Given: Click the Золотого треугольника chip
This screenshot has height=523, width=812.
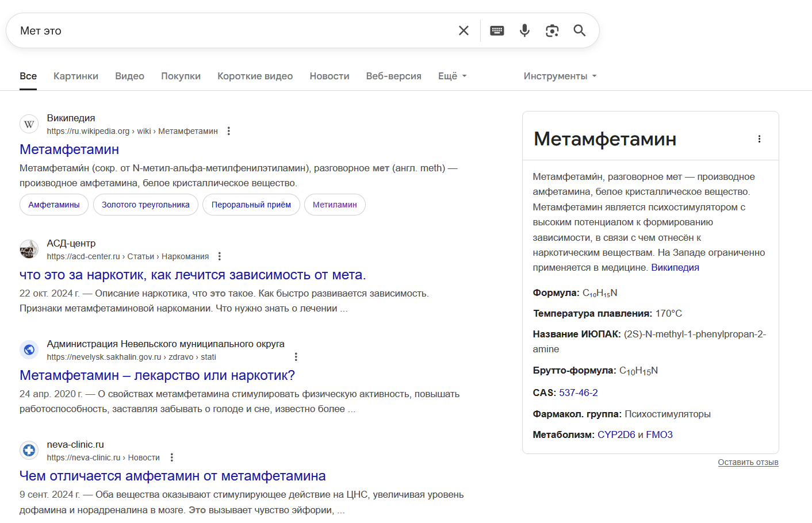Looking at the screenshot, I should (x=145, y=205).
